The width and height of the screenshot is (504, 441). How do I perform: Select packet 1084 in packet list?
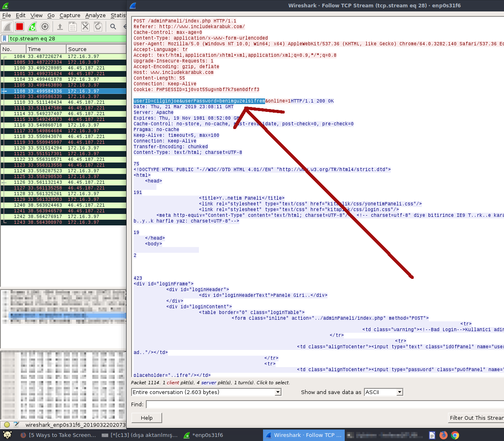click(64, 56)
